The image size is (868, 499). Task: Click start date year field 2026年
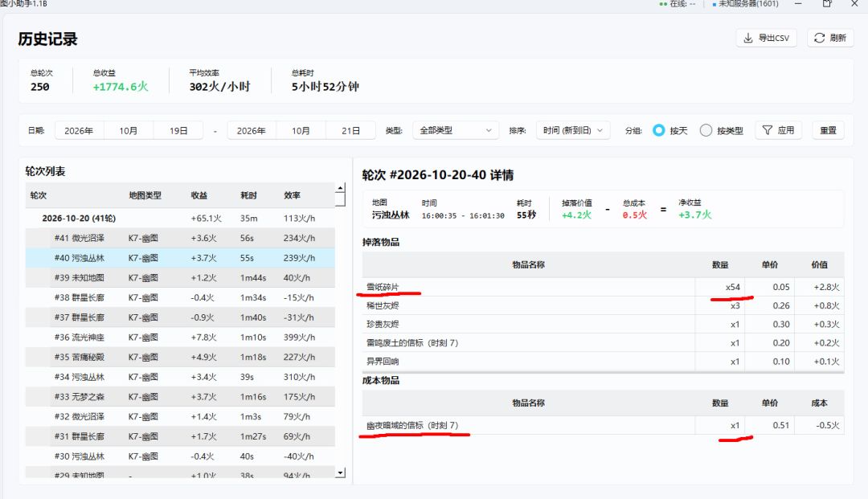79,130
